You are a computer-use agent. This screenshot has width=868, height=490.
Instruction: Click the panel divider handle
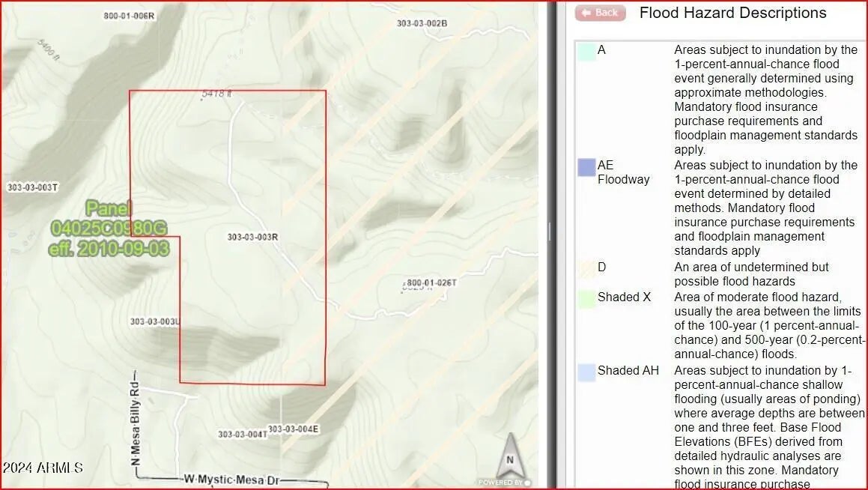tap(549, 231)
